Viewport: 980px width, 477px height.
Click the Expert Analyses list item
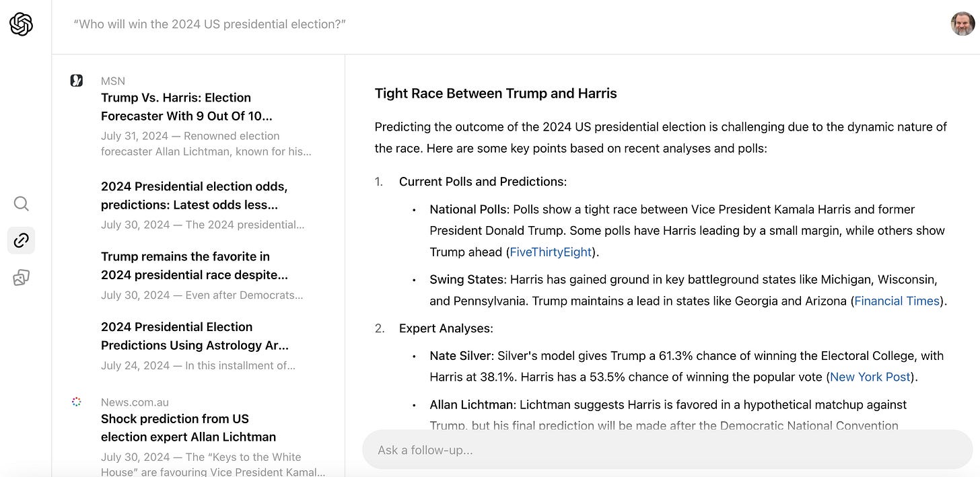click(x=446, y=328)
